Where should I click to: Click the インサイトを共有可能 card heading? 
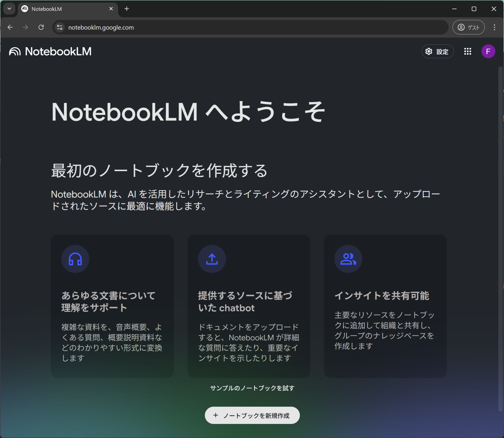(x=382, y=296)
